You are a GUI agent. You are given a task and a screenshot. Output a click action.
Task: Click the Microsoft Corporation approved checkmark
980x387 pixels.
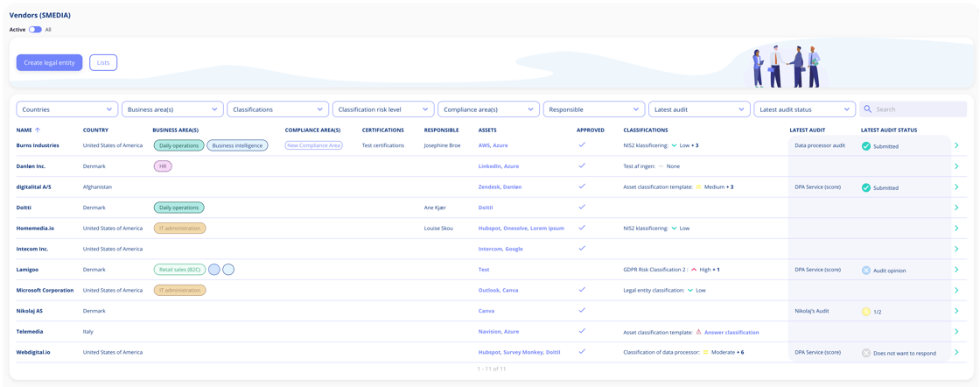pos(582,290)
